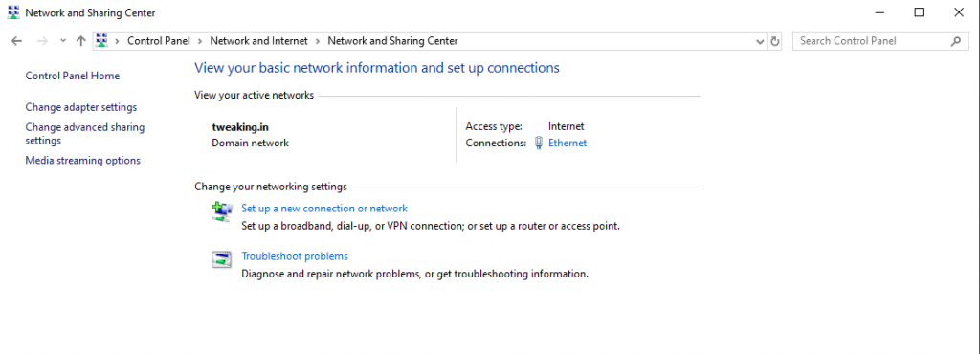
Task: Click Set up a new connection or network
Action: [x=324, y=209]
